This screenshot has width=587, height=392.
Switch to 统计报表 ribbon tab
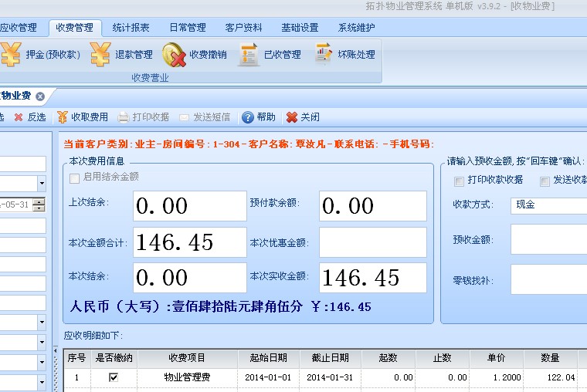pyautogui.click(x=131, y=28)
